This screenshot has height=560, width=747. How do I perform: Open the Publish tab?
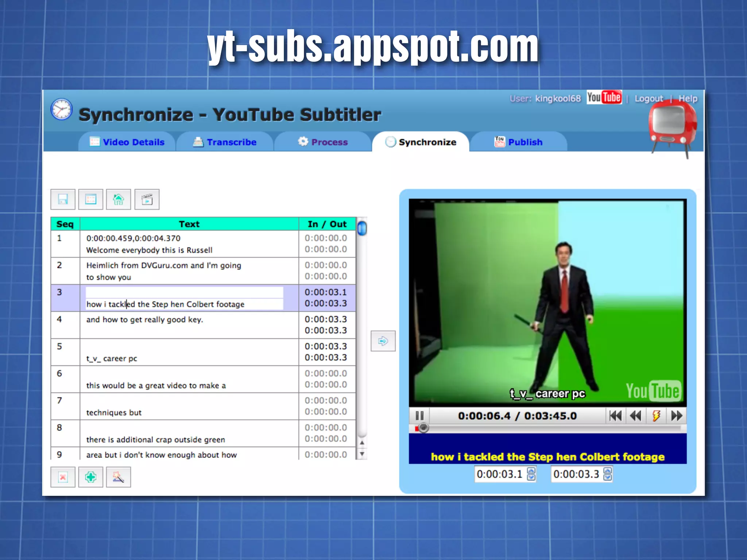[x=518, y=142]
